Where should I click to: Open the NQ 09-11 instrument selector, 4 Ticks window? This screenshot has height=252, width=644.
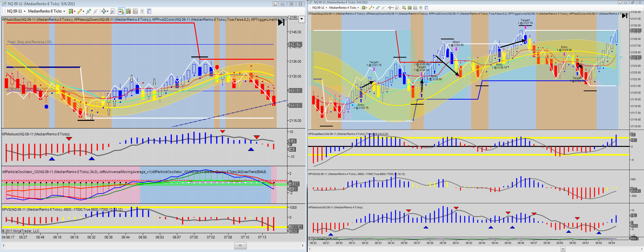point(320,8)
